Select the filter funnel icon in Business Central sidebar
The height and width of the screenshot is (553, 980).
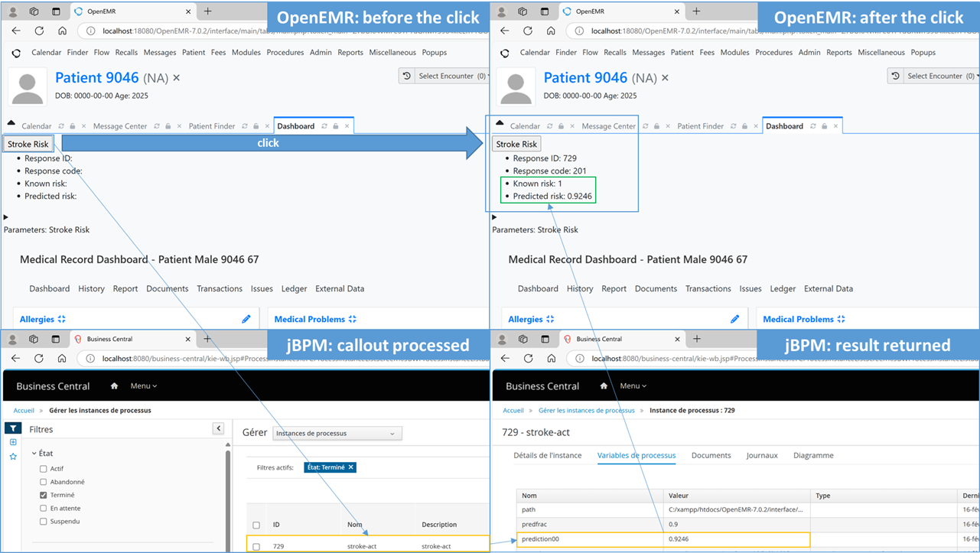click(x=13, y=428)
